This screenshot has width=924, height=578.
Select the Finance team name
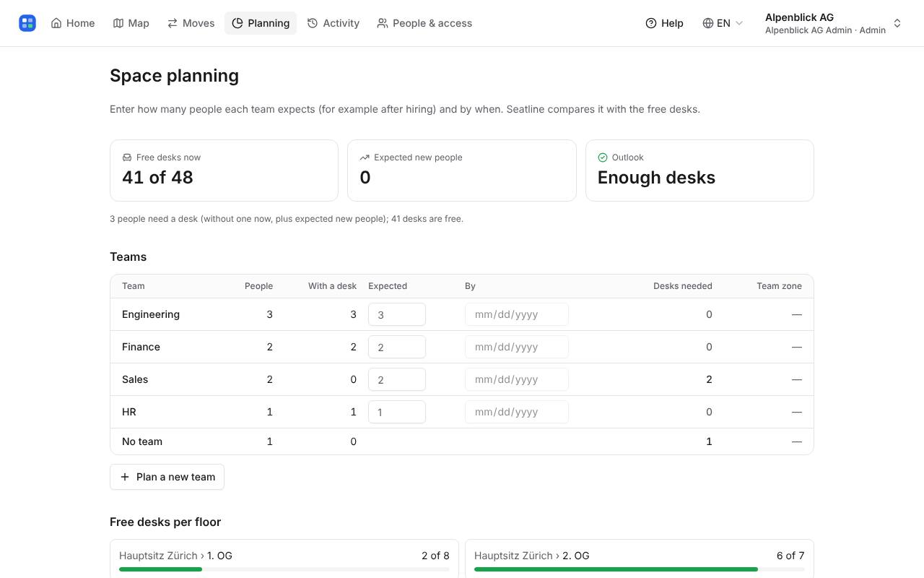pyautogui.click(x=141, y=347)
